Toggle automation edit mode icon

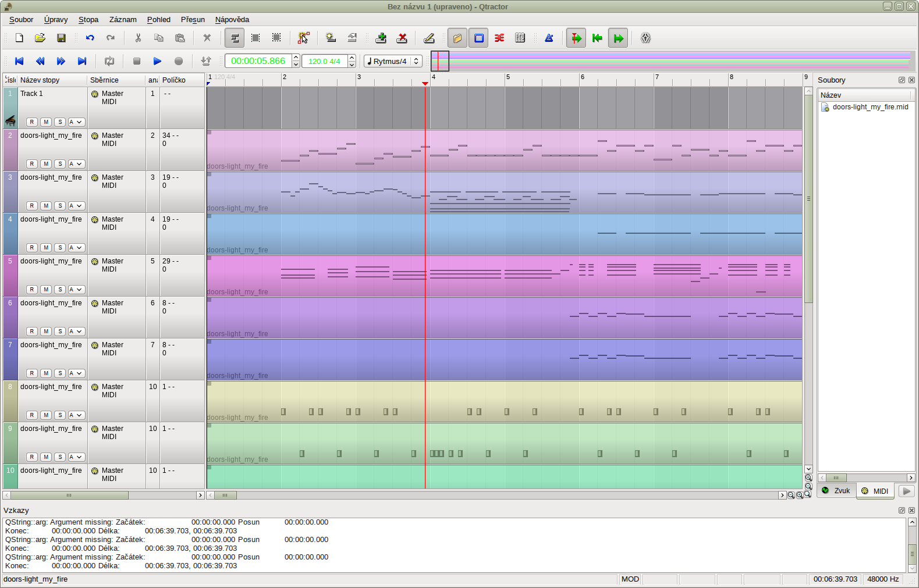[304, 38]
